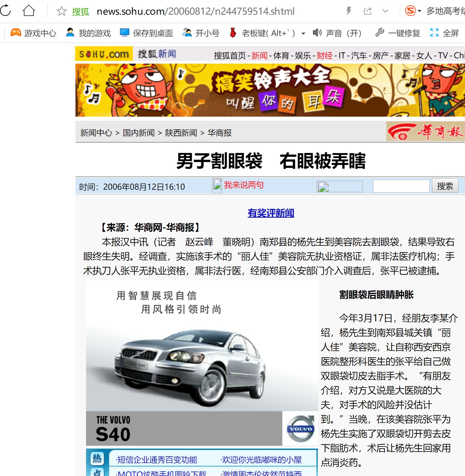Image resolution: width=465 pixels, height=476 pixels.
Task: Open 短信企业通秀百变功能 link
Action: pyautogui.click(x=156, y=460)
